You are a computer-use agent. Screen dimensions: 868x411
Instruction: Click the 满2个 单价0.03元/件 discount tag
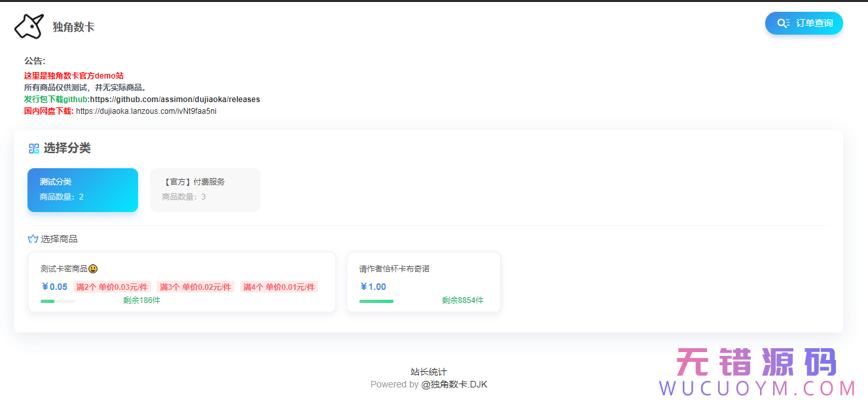coord(112,287)
